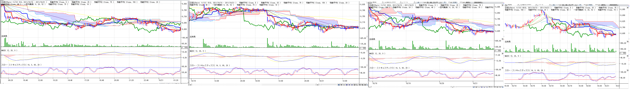Select the 週 period above 30-minute chart
This screenshot has width=644, height=104.
click(x=431, y=2)
